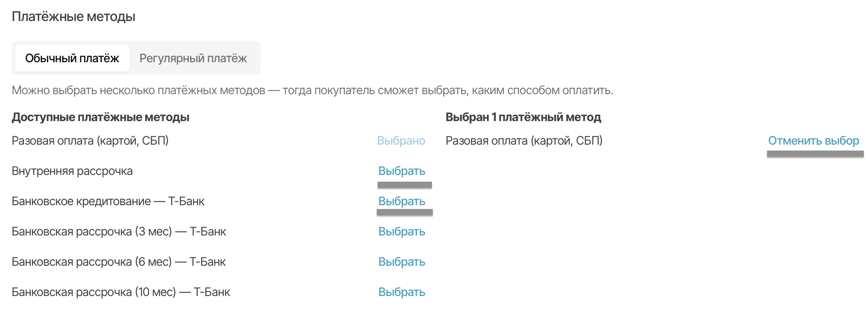Click the Доступные платёжные методы heading
Screen dimensions: 868x312
point(101,117)
